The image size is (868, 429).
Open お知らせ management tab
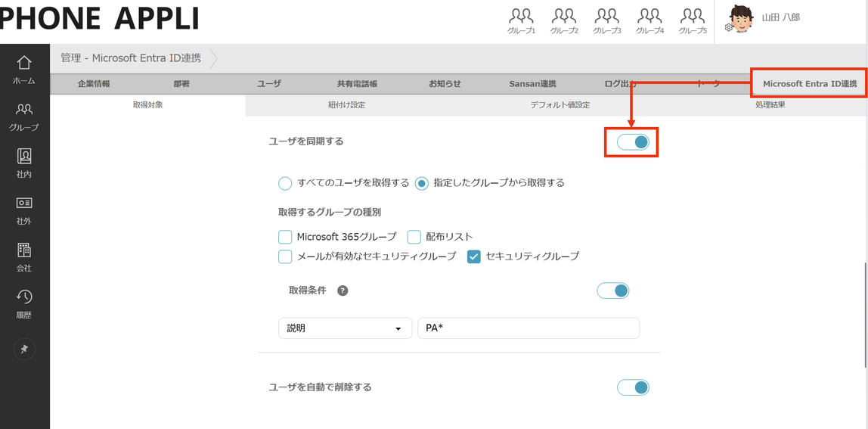(x=445, y=84)
